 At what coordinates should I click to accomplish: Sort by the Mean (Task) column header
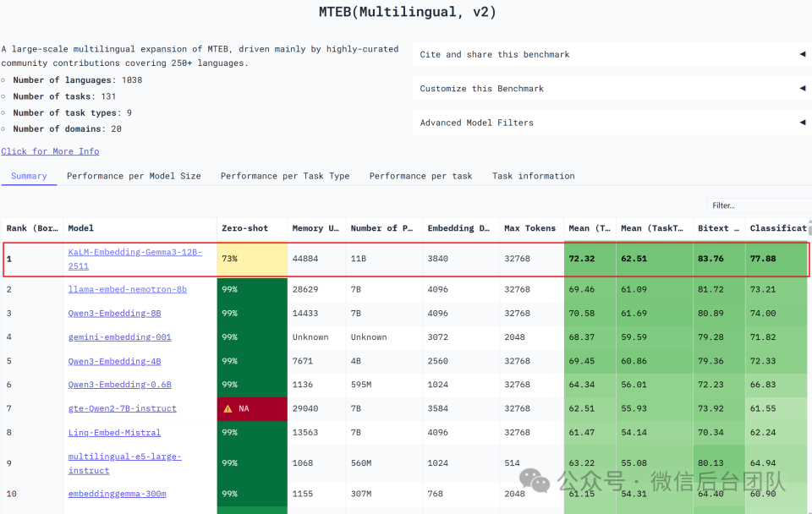tap(590, 228)
